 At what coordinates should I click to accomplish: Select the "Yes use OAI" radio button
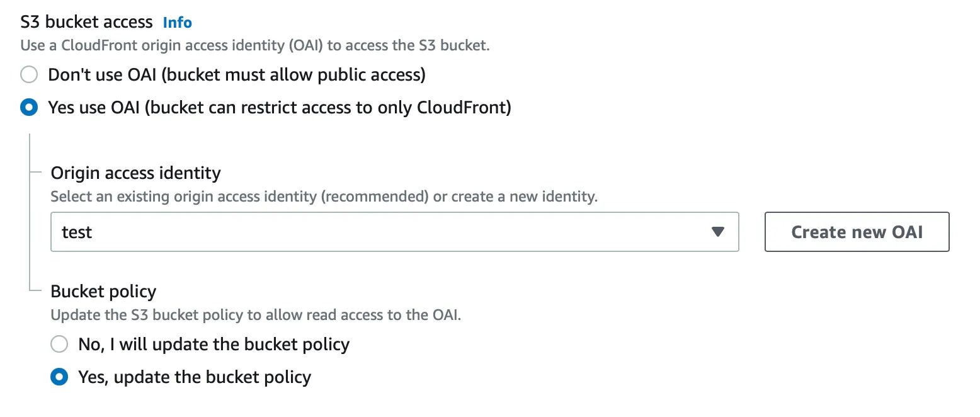click(29, 108)
